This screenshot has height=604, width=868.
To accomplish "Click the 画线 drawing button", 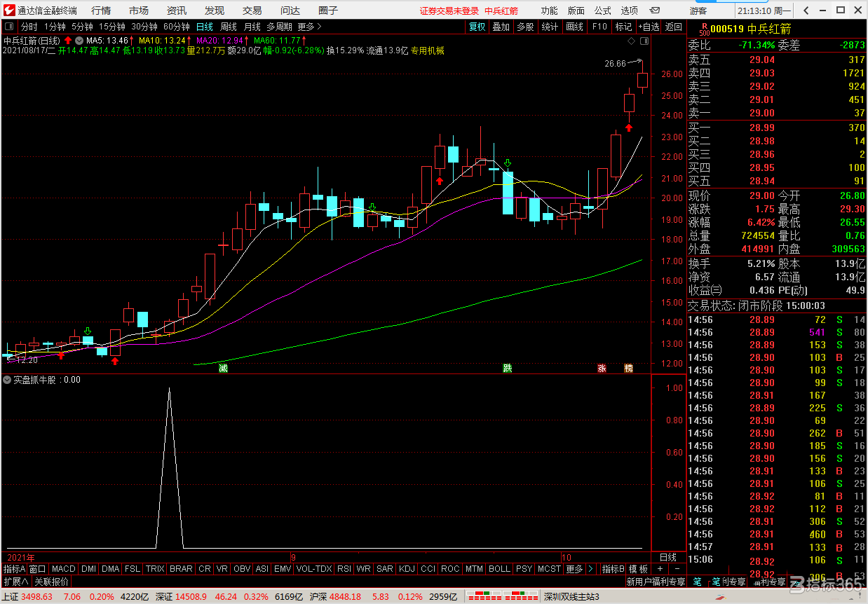I will (574, 27).
